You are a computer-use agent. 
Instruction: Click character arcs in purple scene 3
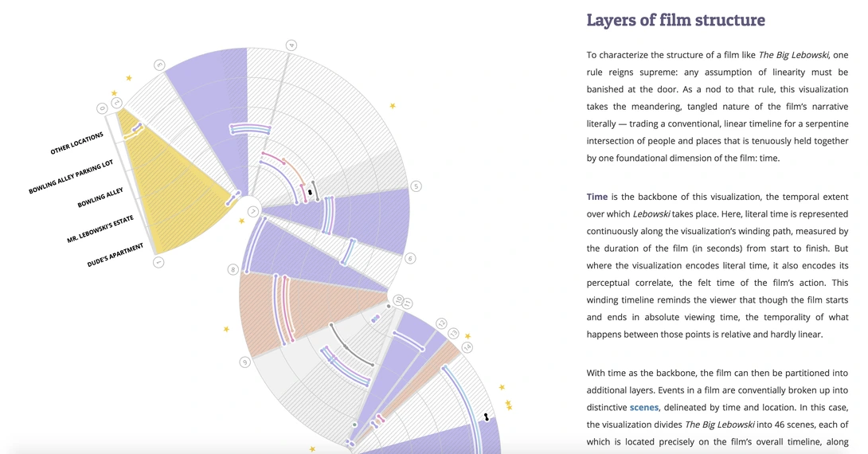pyautogui.click(x=250, y=130)
